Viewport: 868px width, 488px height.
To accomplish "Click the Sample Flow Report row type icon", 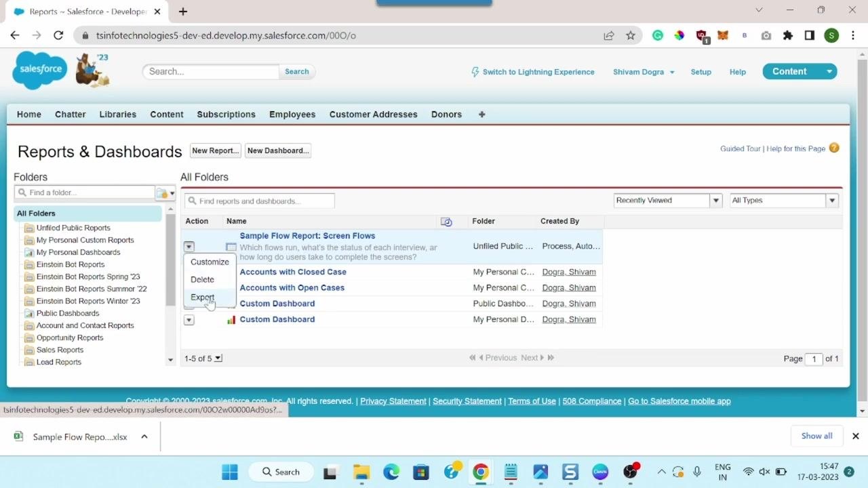I will pyautogui.click(x=231, y=247).
